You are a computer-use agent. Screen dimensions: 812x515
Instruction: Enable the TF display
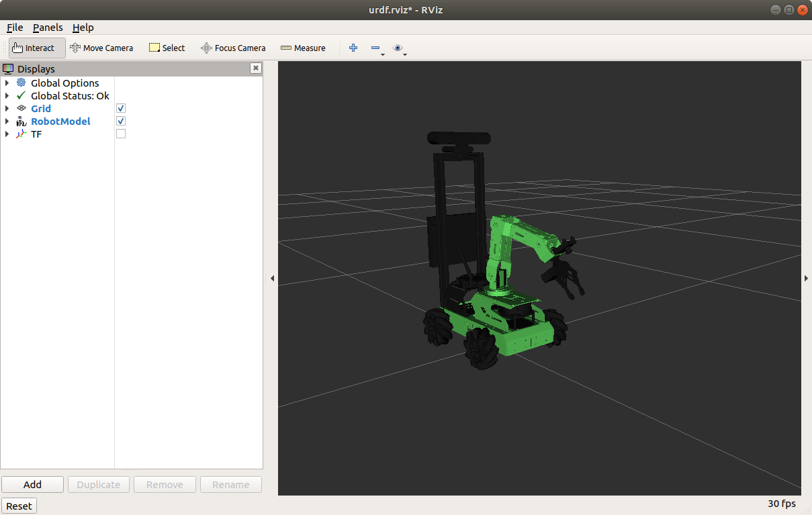(x=120, y=134)
